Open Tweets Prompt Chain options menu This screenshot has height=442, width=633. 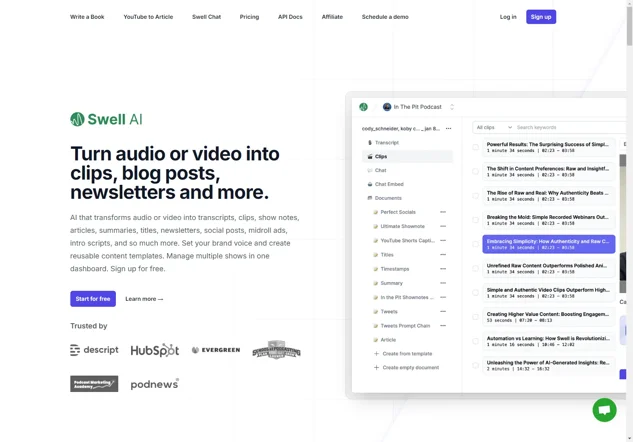[x=443, y=326]
